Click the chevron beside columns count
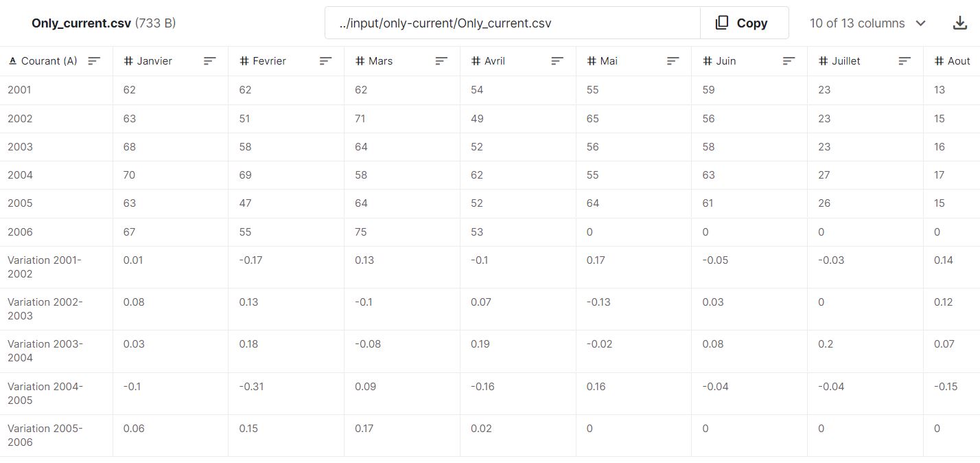Screen dimensions: 980x463 point(921,23)
